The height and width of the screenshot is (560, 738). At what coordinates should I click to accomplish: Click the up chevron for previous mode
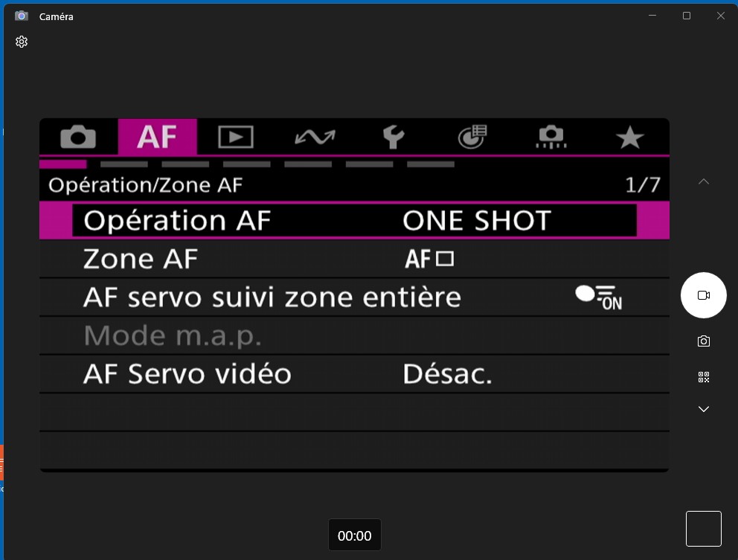pos(704,181)
